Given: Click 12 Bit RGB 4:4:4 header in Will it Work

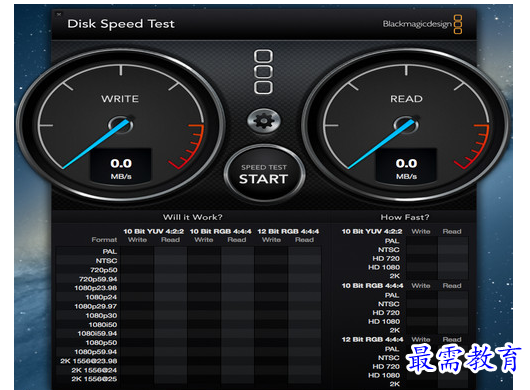Looking at the screenshot, I should click(288, 231).
